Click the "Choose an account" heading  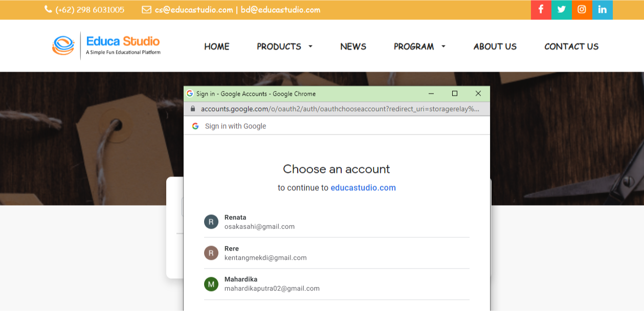coord(337,169)
